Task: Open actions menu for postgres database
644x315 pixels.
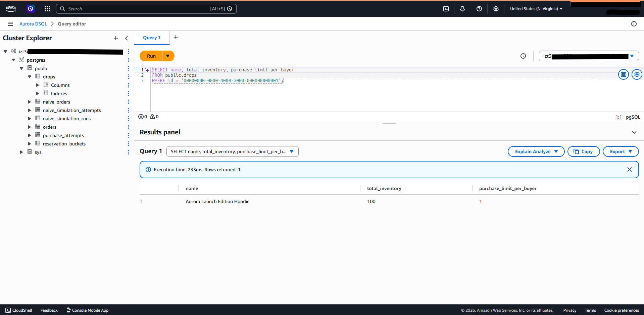Action: tap(129, 60)
